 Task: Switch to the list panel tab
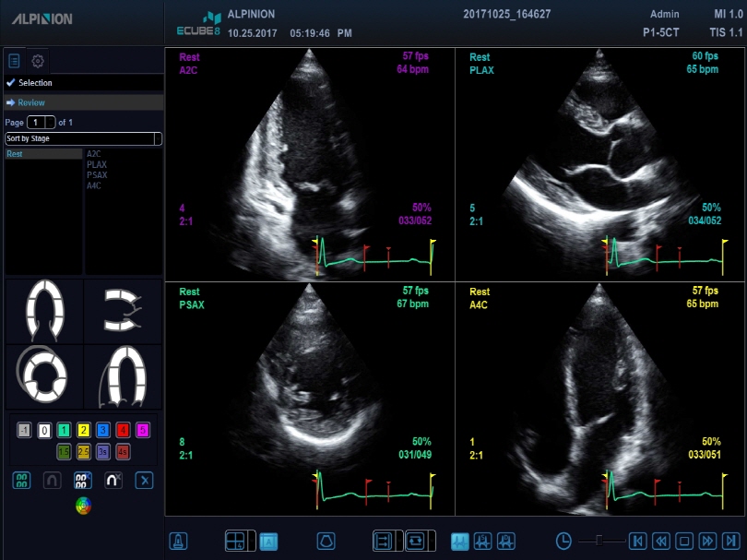click(14, 62)
